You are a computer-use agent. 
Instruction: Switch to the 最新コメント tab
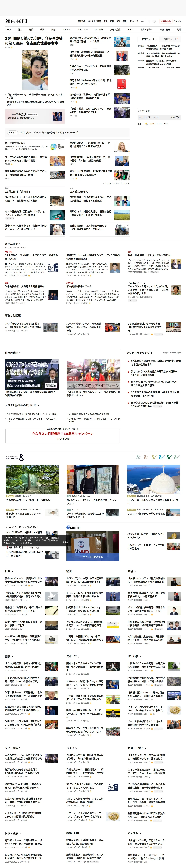pyautogui.click(x=170, y=39)
